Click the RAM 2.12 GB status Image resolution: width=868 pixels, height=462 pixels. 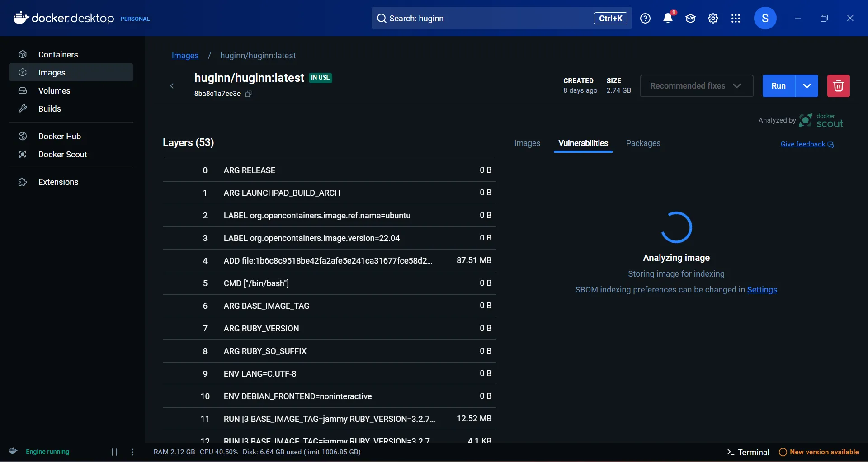pyautogui.click(x=174, y=452)
